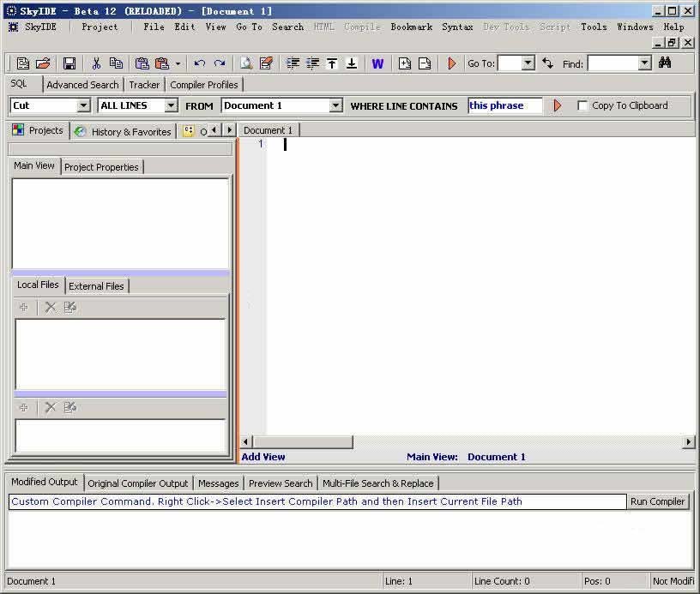Open the Bookmark menu
The height and width of the screenshot is (594, 700).
click(x=411, y=27)
